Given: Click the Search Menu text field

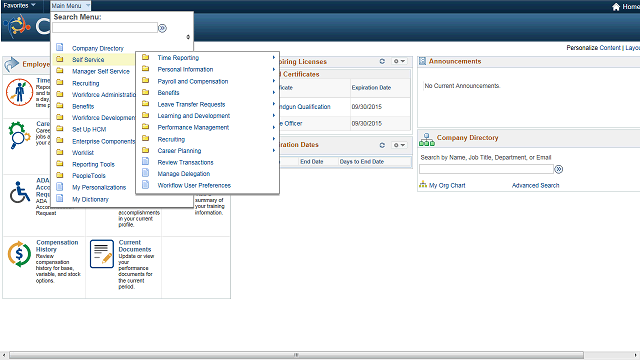Looking at the screenshot, I should (x=105, y=28).
